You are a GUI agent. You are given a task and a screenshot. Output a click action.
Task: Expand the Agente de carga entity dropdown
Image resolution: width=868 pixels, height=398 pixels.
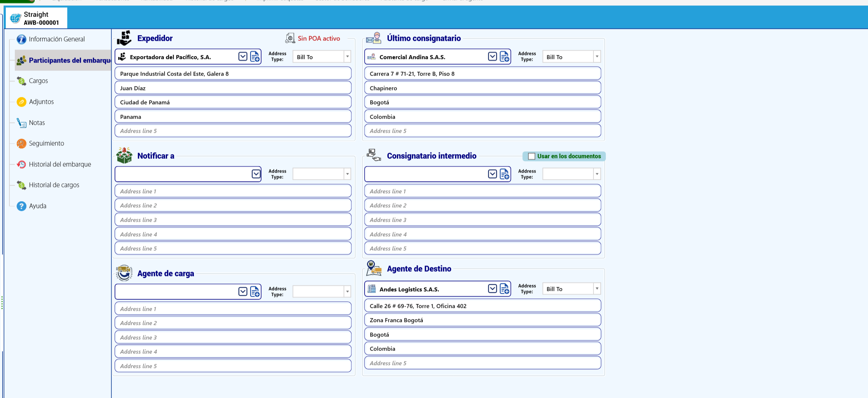tap(243, 292)
